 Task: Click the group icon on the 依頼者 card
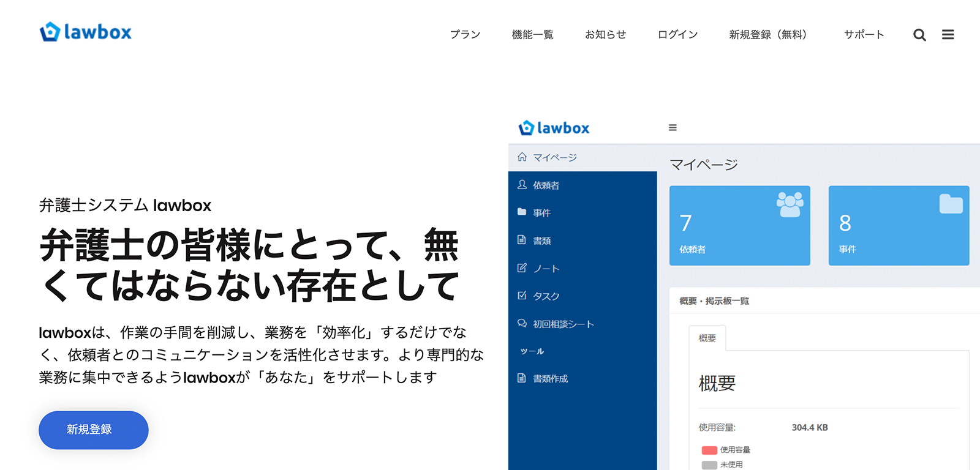(x=790, y=204)
